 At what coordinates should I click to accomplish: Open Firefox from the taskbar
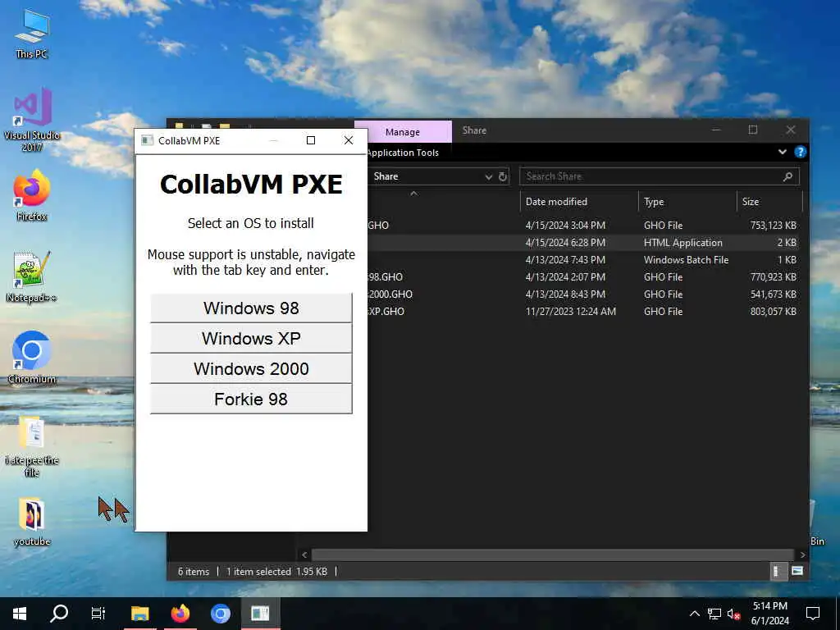tap(180, 614)
